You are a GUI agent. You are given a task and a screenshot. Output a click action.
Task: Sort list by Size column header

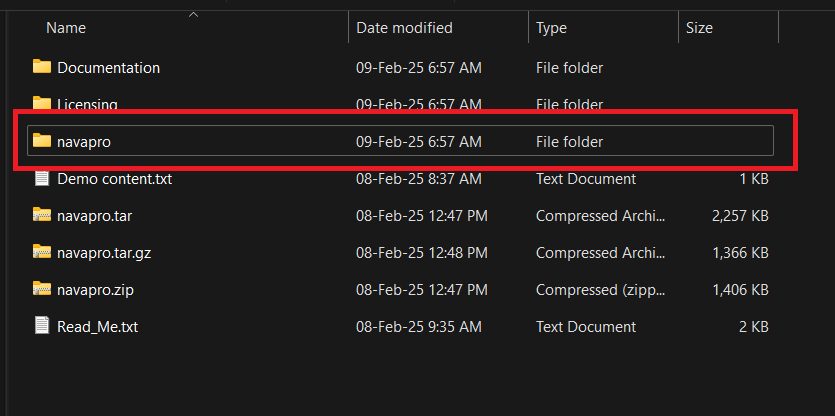[699, 28]
